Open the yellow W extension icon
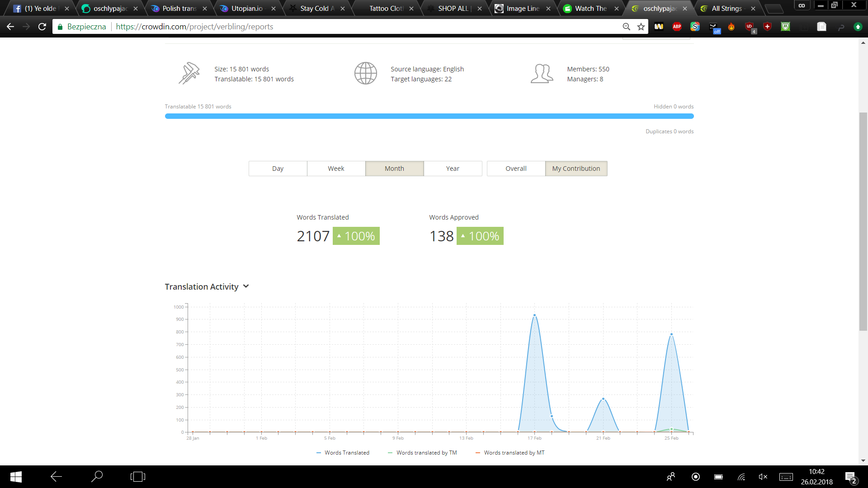This screenshot has width=868, height=488. coord(659,27)
